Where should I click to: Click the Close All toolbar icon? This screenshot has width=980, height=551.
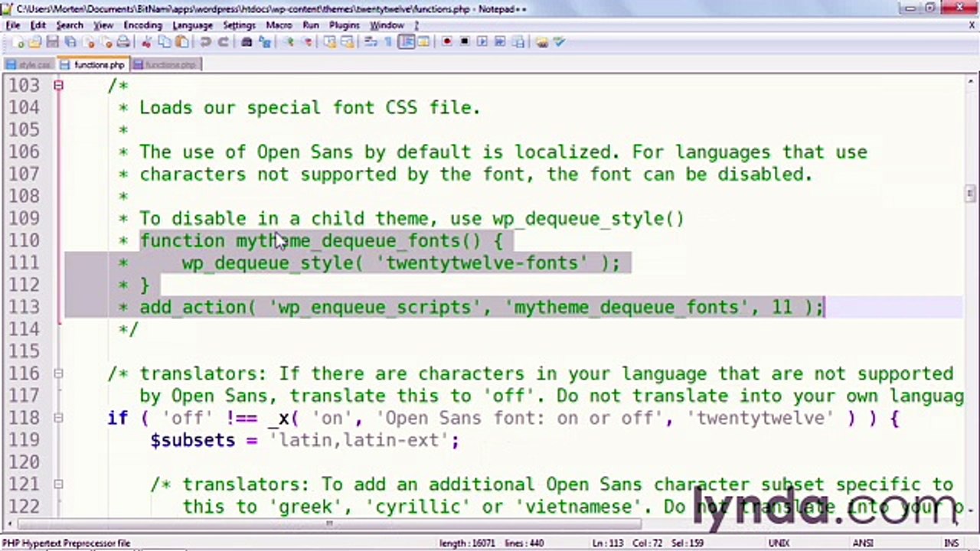(107, 42)
